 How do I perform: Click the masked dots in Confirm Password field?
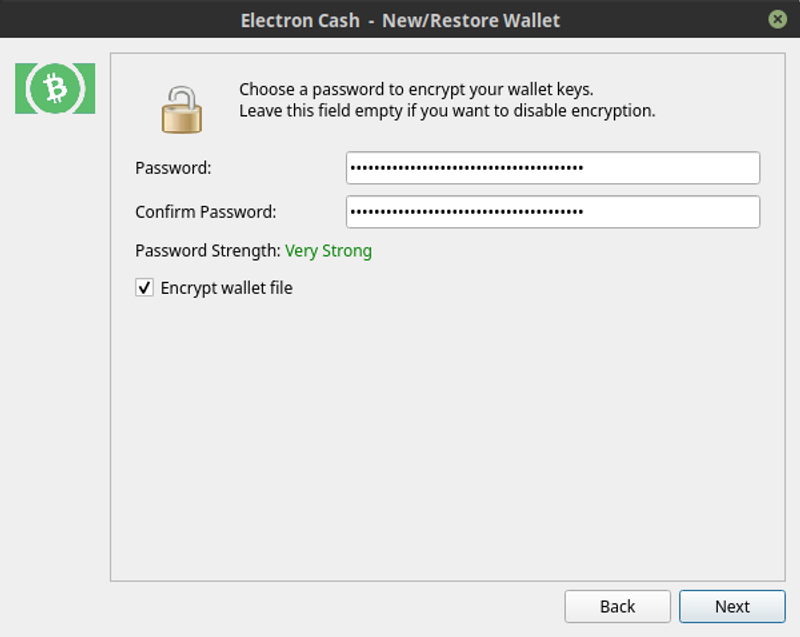466,212
